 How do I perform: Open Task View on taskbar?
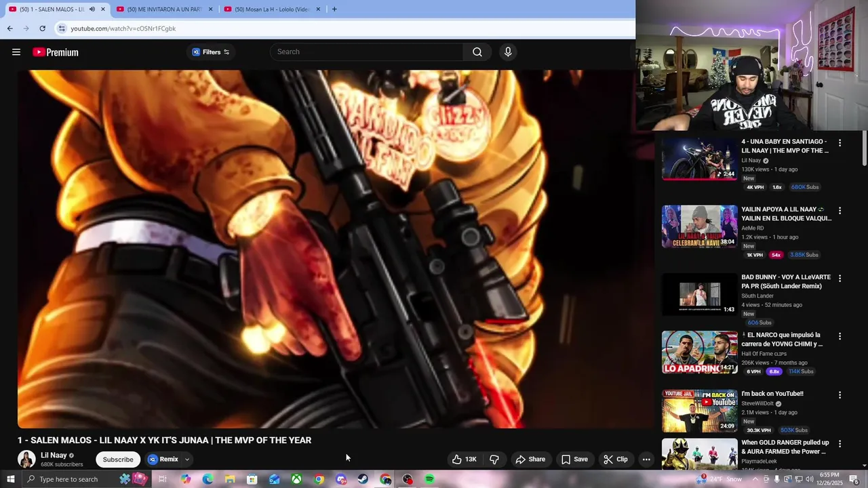(163, 479)
